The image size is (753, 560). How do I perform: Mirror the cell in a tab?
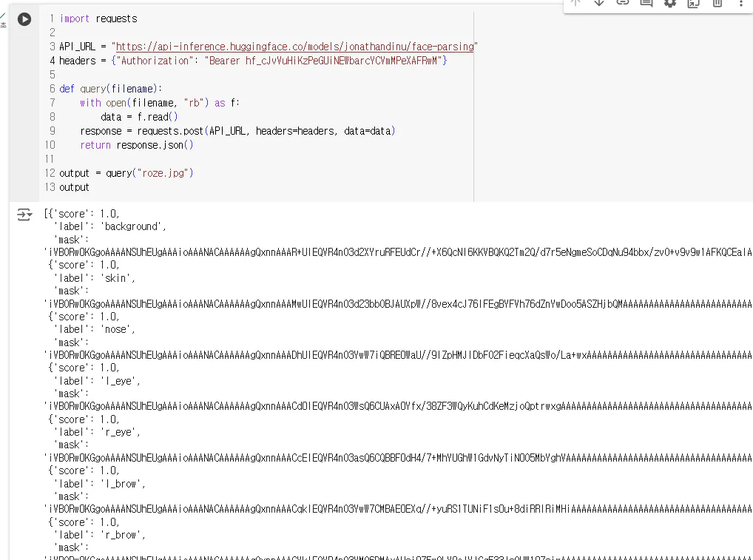click(693, 3)
